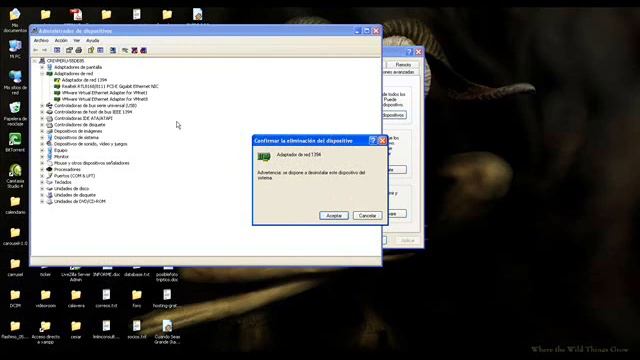Open Mis documentos desktop icon
Viewport: 640px width, 360px height.
point(15,15)
